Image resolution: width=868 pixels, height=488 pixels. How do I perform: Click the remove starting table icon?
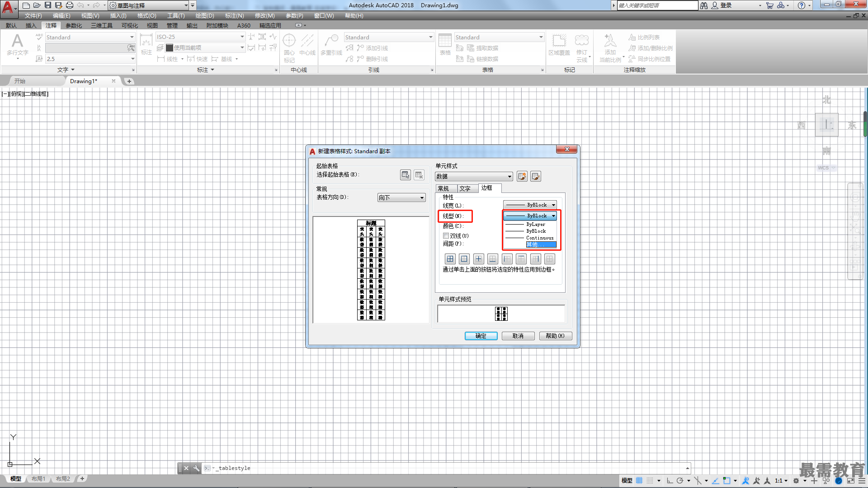[x=419, y=175]
